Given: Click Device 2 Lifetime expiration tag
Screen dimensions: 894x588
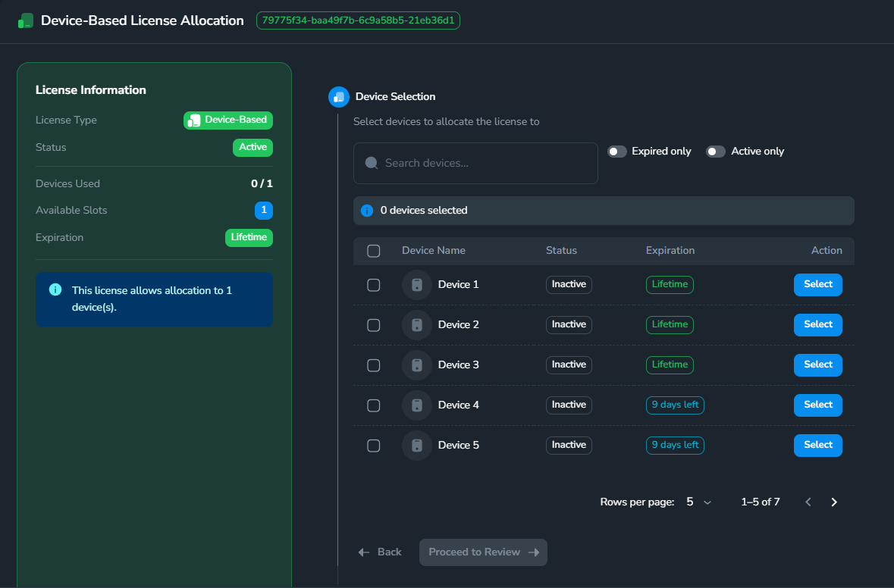Looking at the screenshot, I should coord(670,325).
